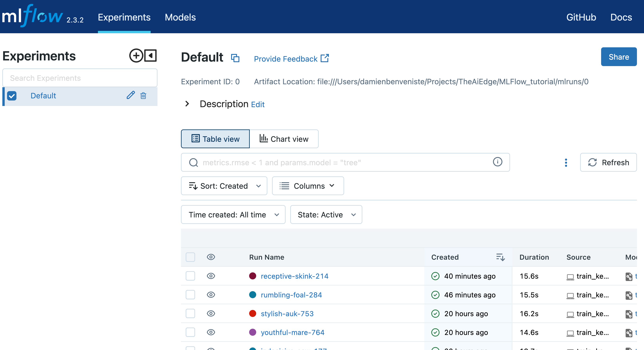This screenshot has width=644, height=350.
Task: Rename the Default experiment via pencil icon
Action: [130, 96]
